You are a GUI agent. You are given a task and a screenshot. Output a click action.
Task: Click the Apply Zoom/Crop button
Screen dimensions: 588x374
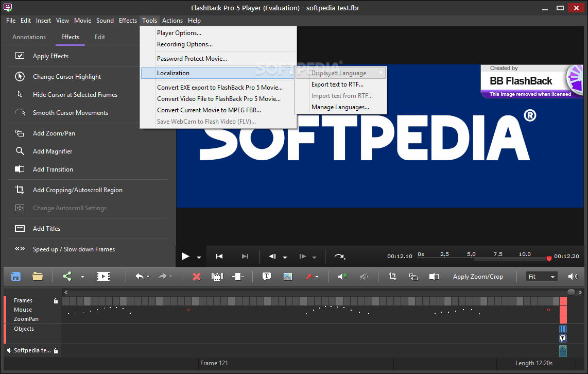click(x=477, y=277)
